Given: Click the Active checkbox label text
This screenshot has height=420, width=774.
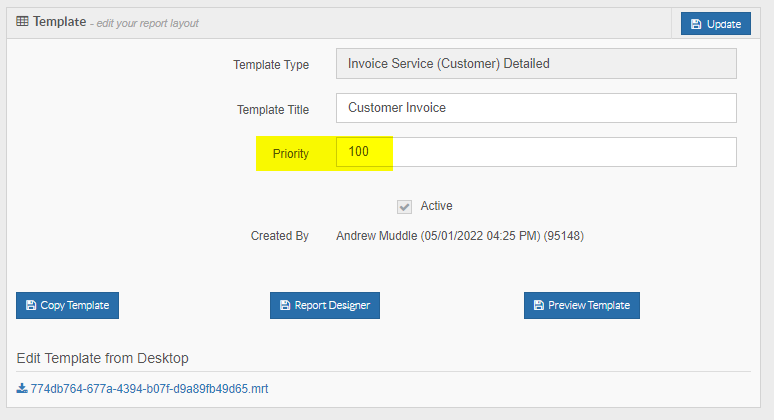Looking at the screenshot, I should click(x=436, y=206).
